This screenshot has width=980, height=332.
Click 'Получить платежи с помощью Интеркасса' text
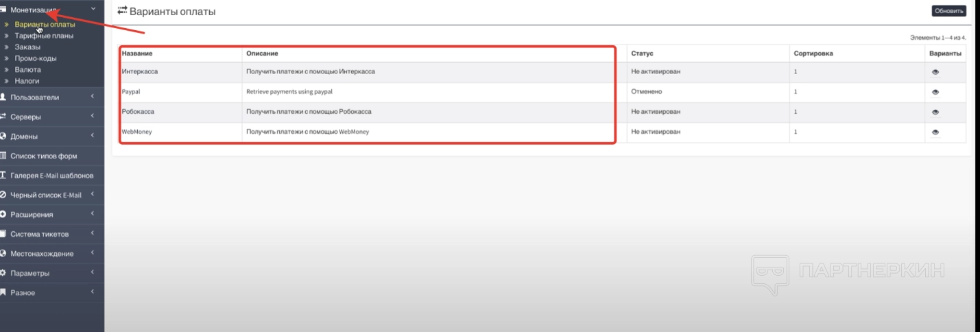point(311,71)
